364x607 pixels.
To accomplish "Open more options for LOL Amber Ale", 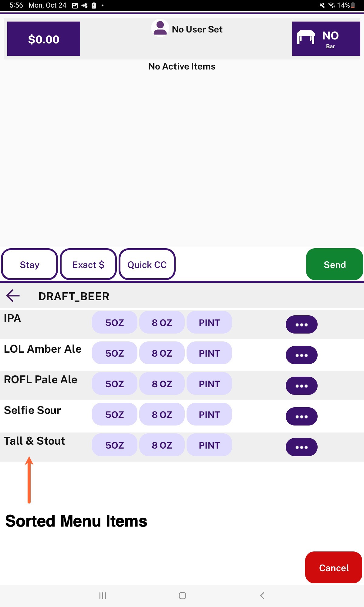I will [301, 355].
